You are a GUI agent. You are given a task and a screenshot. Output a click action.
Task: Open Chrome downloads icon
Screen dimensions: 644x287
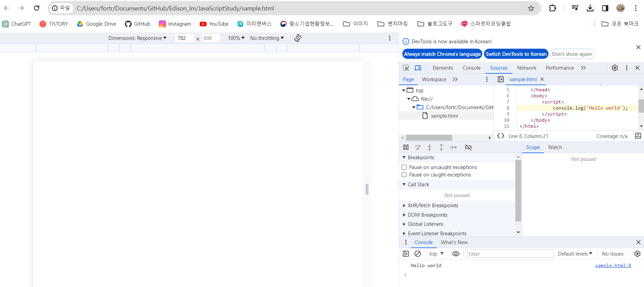(590, 8)
